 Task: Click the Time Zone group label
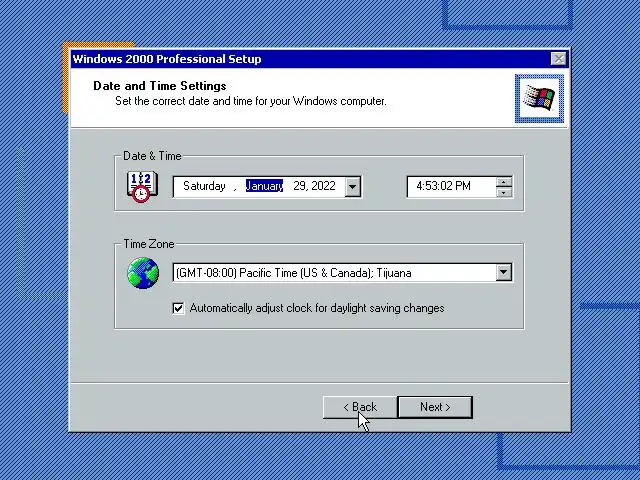click(149, 244)
